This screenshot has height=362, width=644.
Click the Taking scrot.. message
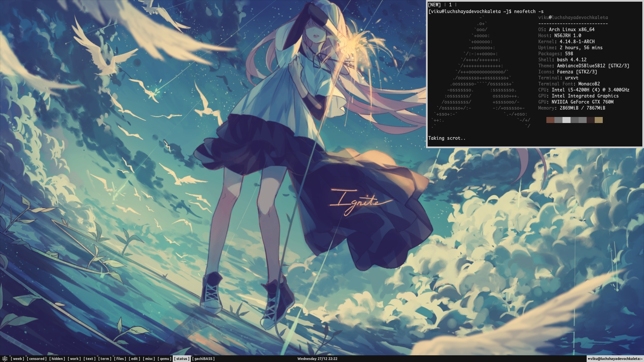click(447, 138)
